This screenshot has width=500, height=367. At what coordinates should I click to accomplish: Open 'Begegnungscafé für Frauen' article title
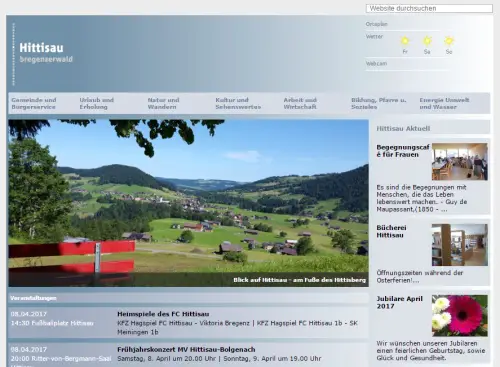(403, 151)
